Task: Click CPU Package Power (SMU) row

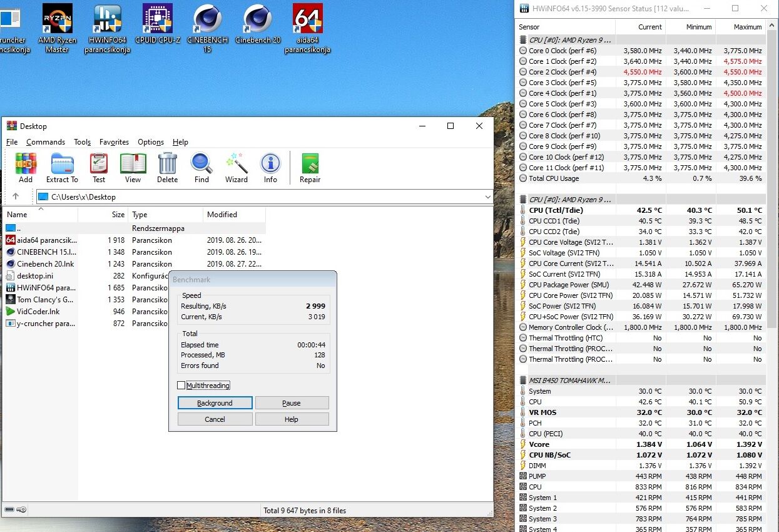Action: [641, 285]
